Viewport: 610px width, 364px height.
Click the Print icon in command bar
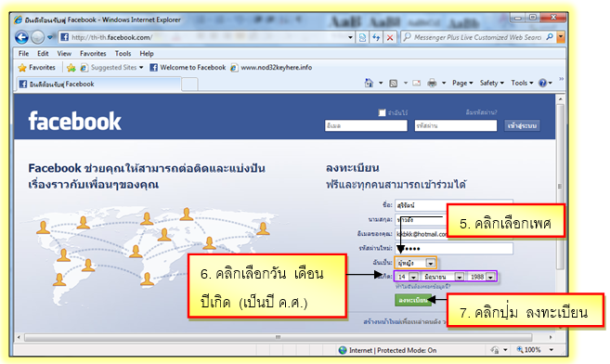pos(432,83)
